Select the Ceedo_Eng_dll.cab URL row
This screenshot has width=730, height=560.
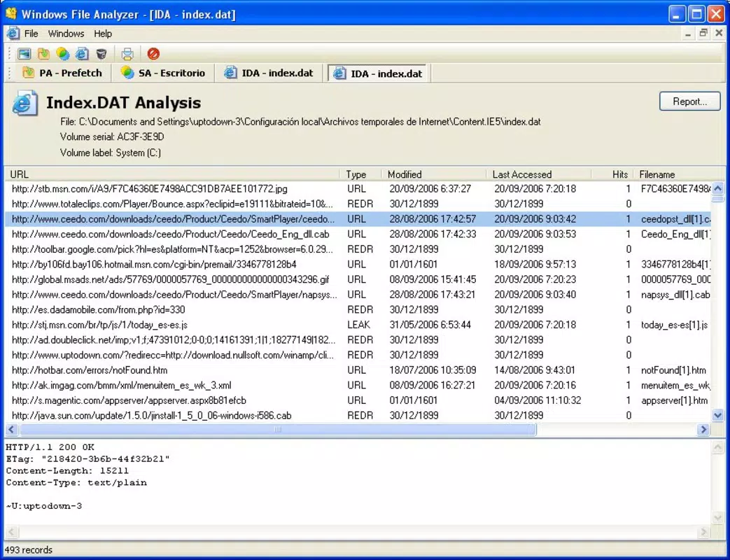click(x=358, y=234)
